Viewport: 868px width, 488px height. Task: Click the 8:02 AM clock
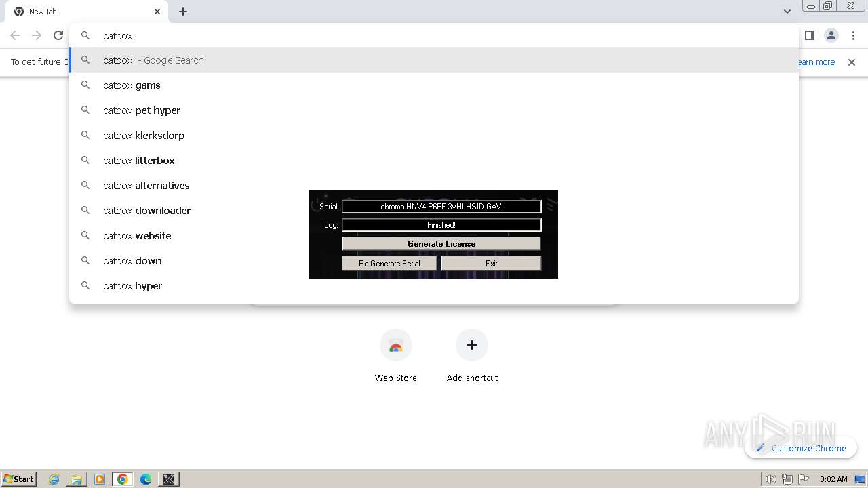(833, 479)
